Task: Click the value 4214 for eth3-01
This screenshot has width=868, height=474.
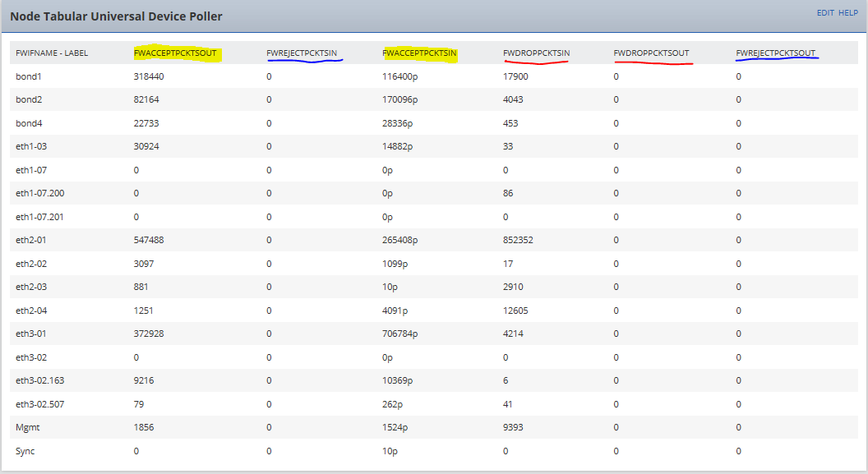Action: 513,334
